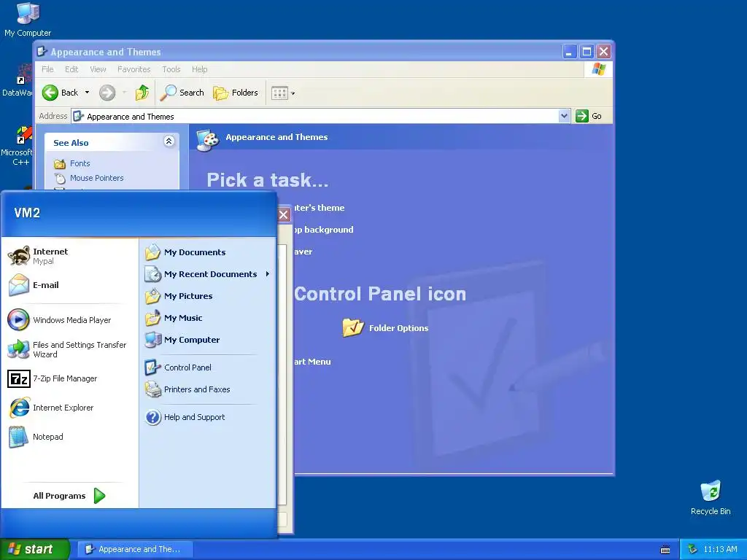This screenshot has width=747, height=560.
Task: Open the View menu
Action: coord(98,69)
